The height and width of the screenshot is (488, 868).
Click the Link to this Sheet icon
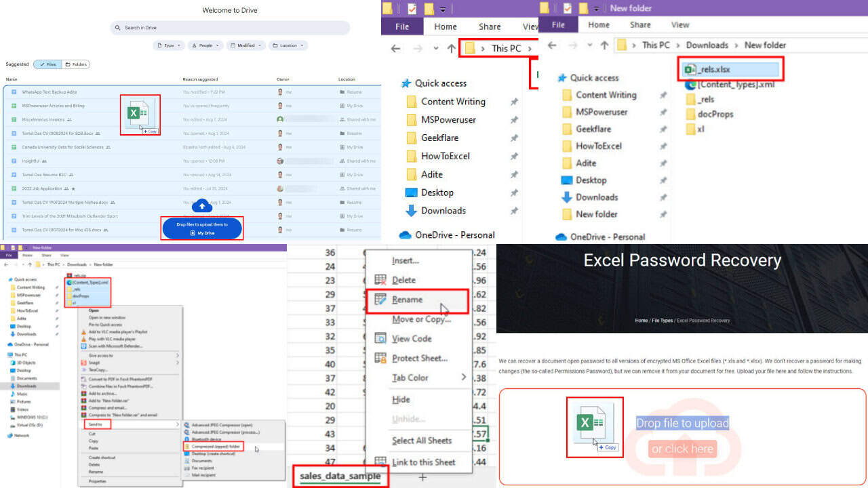coord(380,462)
